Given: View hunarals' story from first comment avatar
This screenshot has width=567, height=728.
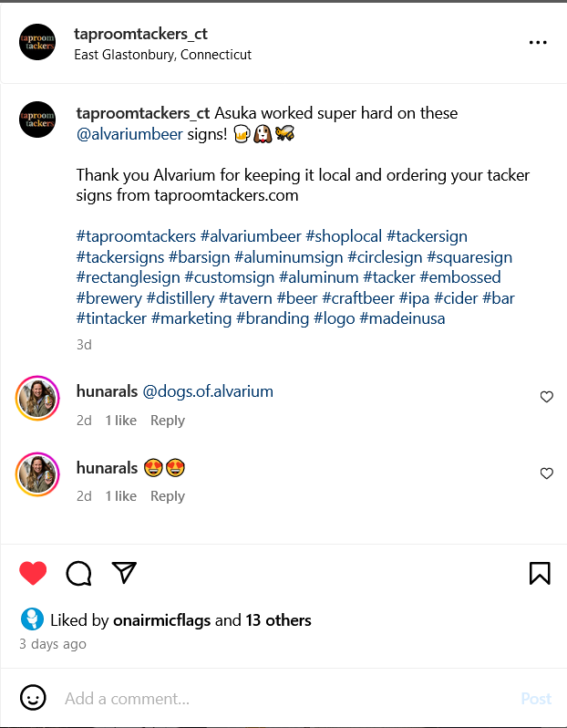Looking at the screenshot, I should click(37, 399).
